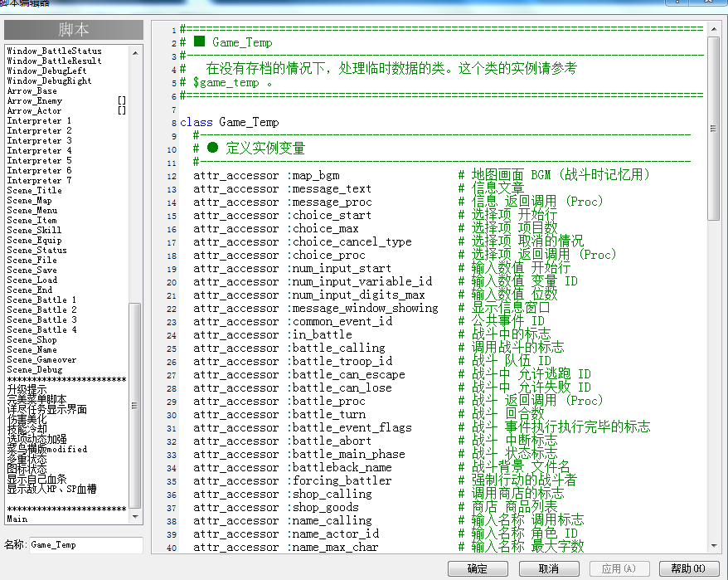Select the Interpreter 7 script
This screenshot has height=580, width=728.
click(x=39, y=180)
